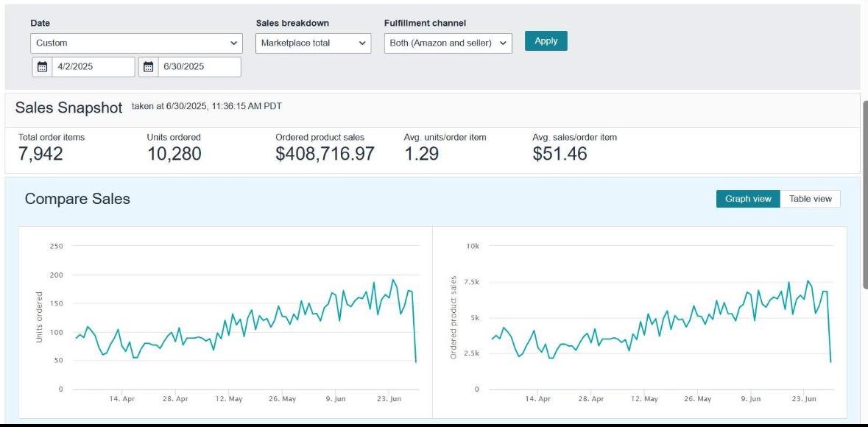This screenshot has width=868, height=427.
Task: Click the $51.46 average sales figure
Action: (560, 154)
